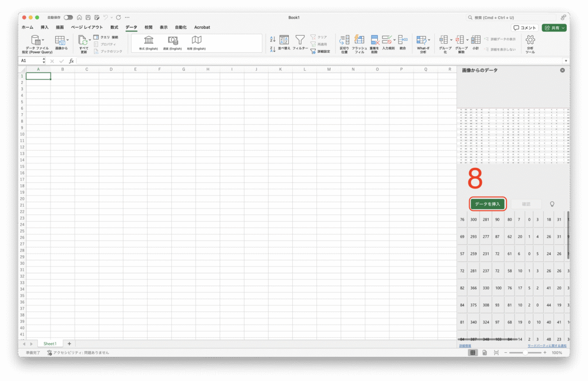The width and height of the screenshot is (588, 381).
Task: Click the lightbulb tips icon in panel
Action: (x=552, y=204)
